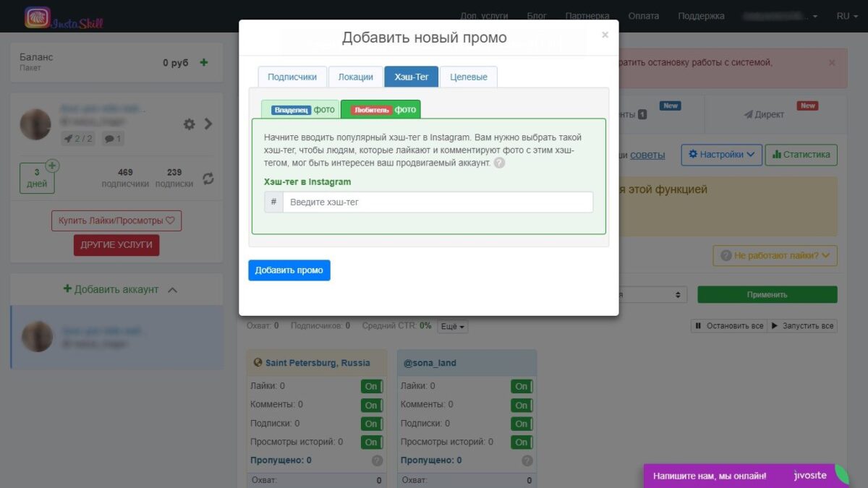868x488 pixels.
Task: Click the Применить button
Action: tap(767, 294)
